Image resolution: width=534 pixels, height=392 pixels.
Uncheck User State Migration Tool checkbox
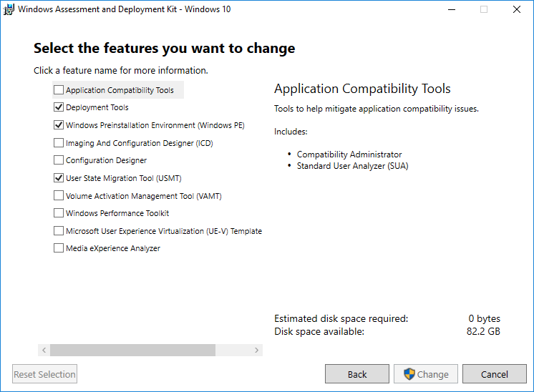point(59,177)
